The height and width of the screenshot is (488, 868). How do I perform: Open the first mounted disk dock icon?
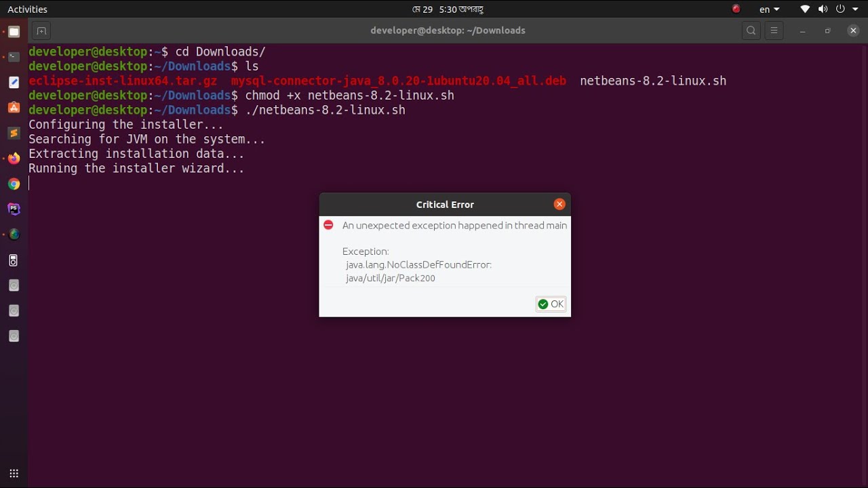(x=14, y=285)
